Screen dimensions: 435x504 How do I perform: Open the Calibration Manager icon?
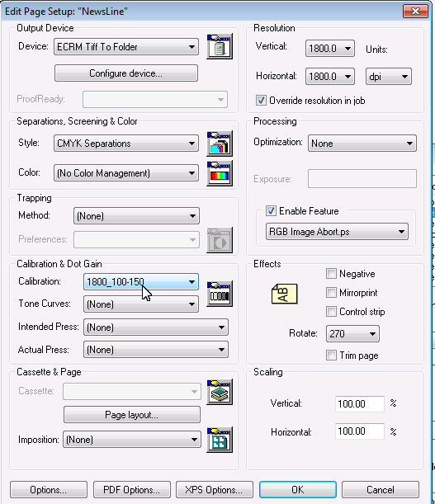pyautogui.click(x=220, y=294)
